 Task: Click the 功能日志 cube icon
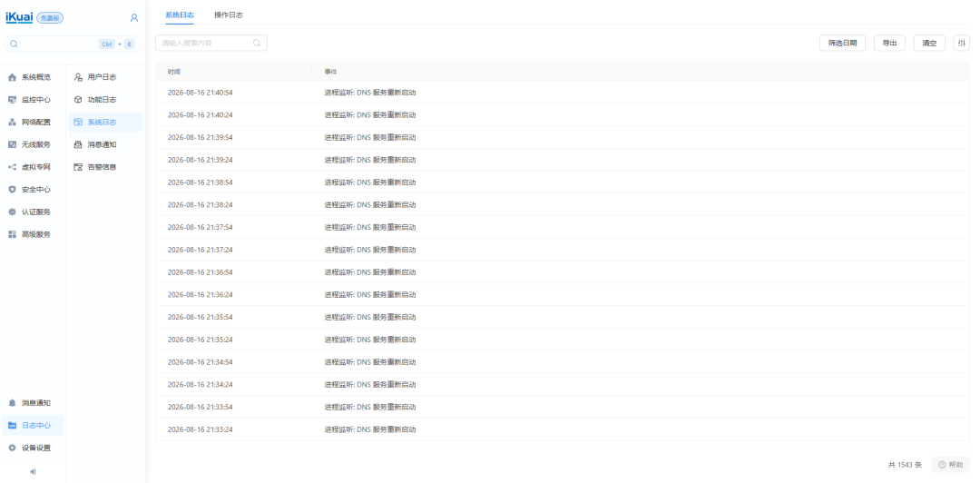[x=78, y=100]
